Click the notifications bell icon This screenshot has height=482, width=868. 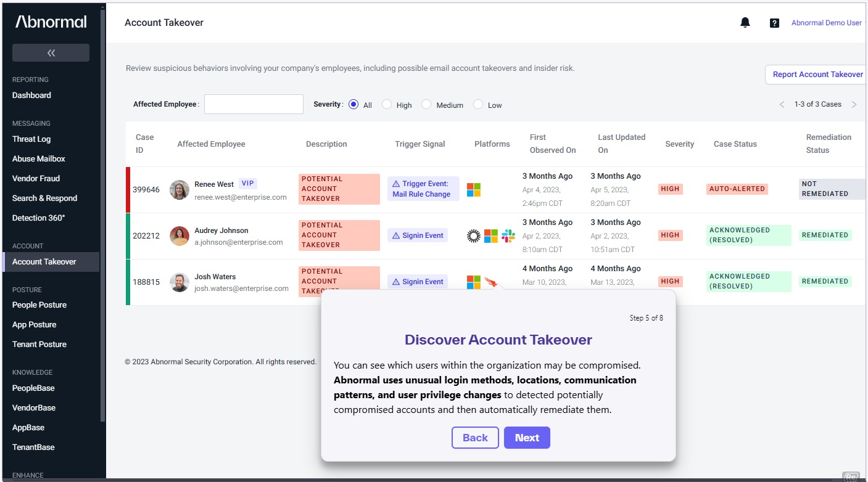745,23
